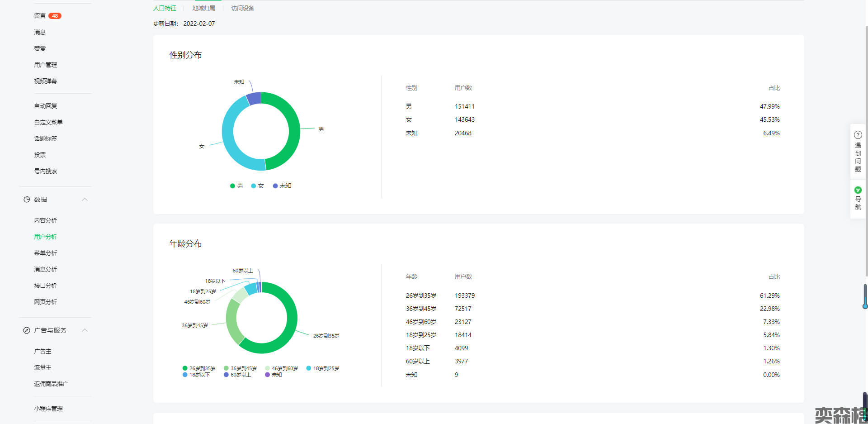Open 小程序管理 in the sidebar
Image resolution: width=868 pixels, height=424 pixels.
point(48,409)
